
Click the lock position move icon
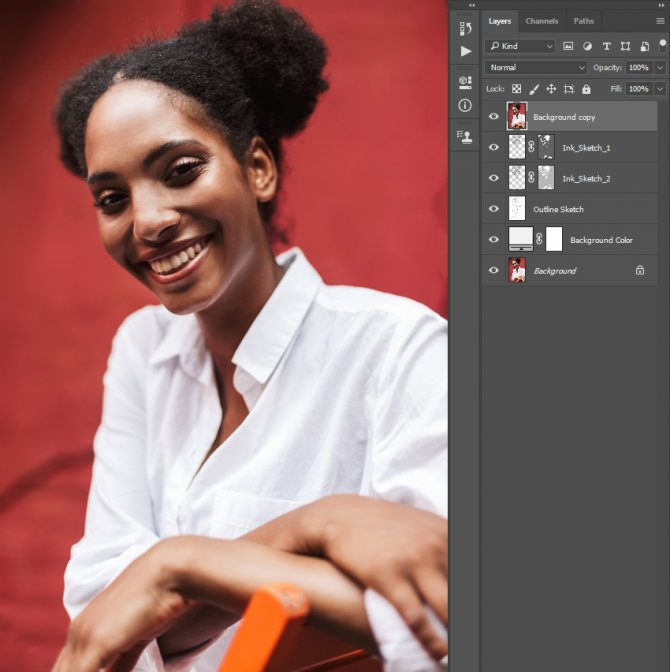pyautogui.click(x=551, y=89)
